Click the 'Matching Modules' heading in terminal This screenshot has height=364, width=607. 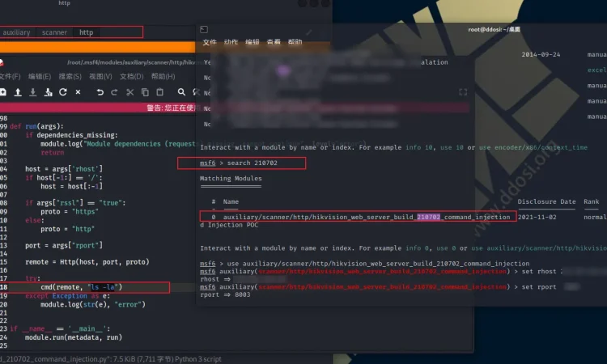click(x=231, y=178)
